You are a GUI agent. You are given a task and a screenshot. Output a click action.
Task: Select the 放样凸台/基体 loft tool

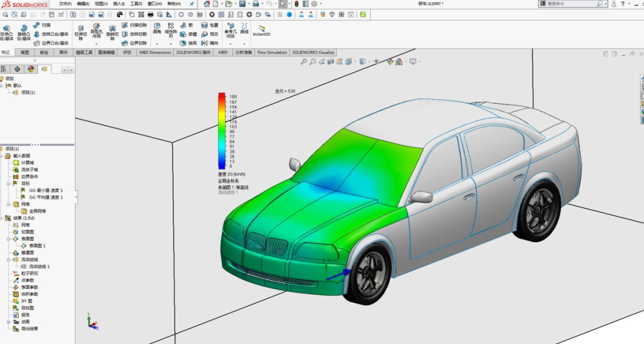[51, 34]
